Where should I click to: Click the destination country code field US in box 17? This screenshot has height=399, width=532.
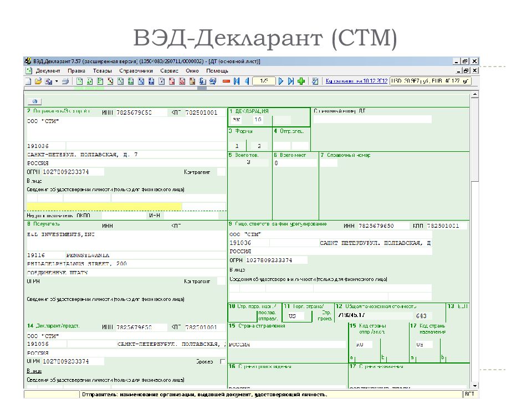(x=424, y=344)
